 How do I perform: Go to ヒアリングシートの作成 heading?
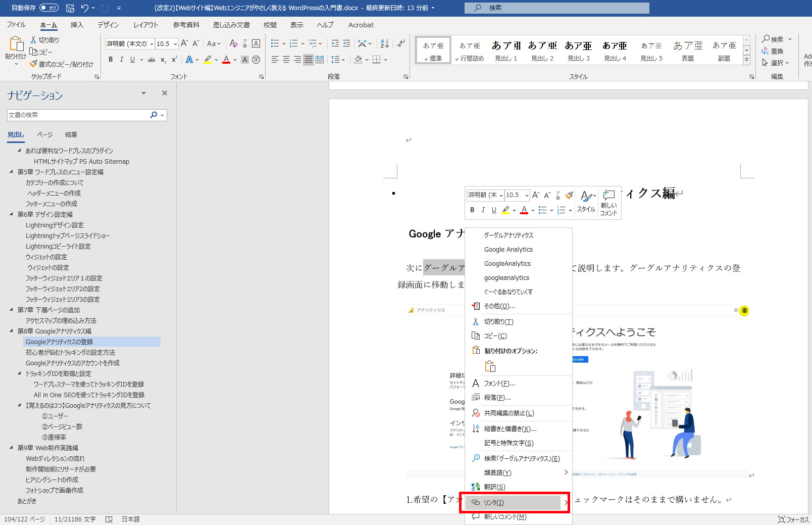pos(52,480)
